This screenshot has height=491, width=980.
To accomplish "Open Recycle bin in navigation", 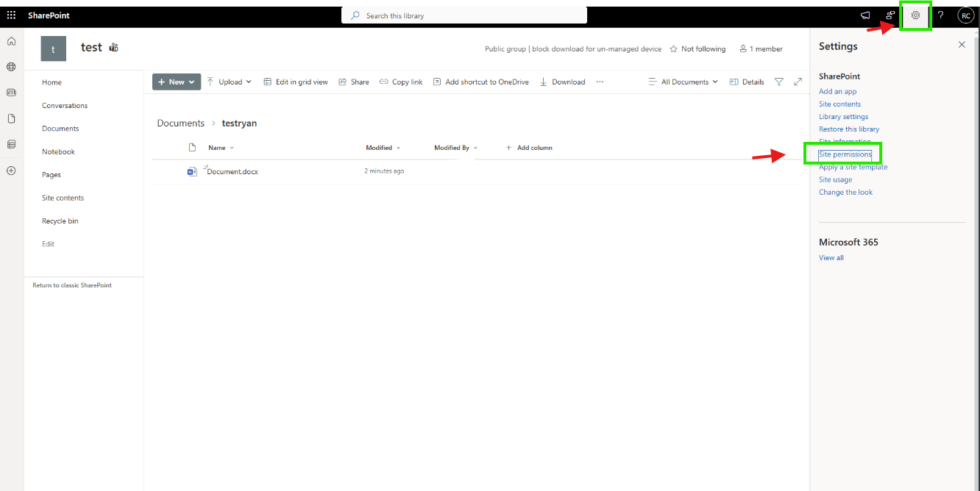I will point(60,221).
